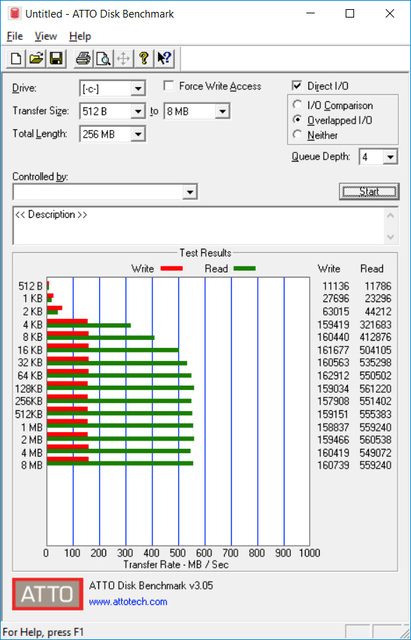Open the File menu
Viewport: 411px width, 640px height.
pyautogui.click(x=15, y=36)
